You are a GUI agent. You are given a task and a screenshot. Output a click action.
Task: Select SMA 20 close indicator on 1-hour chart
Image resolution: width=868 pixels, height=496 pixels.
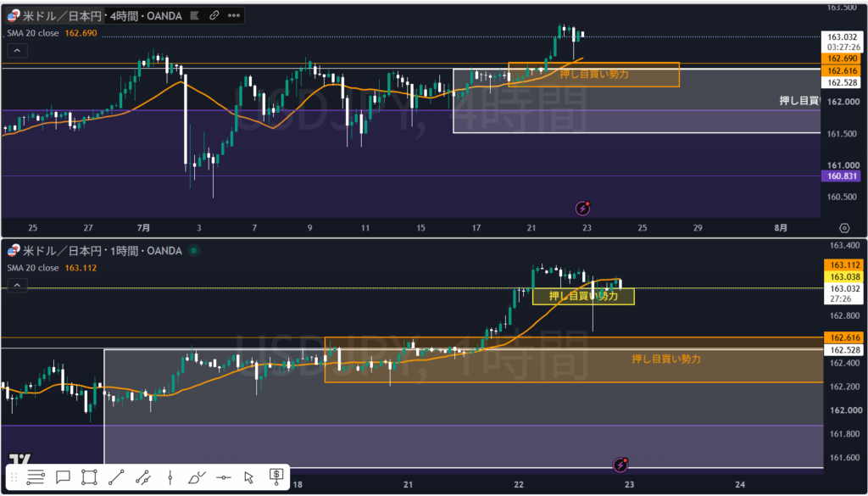click(x=33, y=268)
